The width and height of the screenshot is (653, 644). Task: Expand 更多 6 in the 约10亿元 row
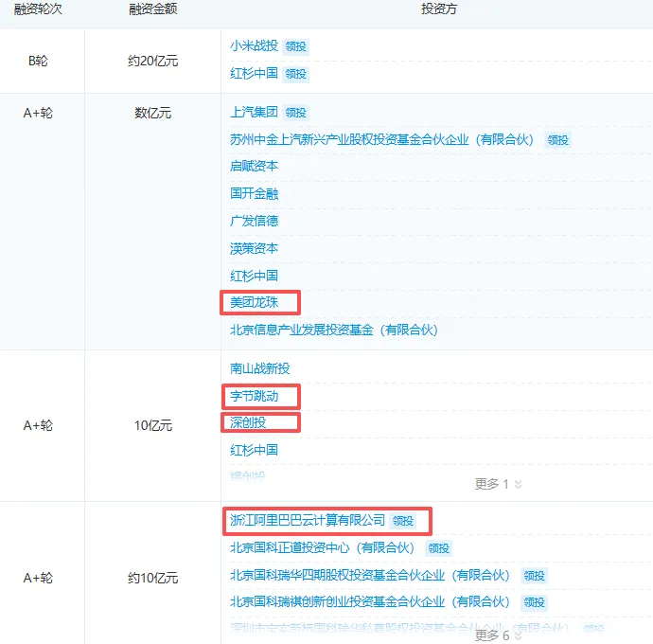499,635
